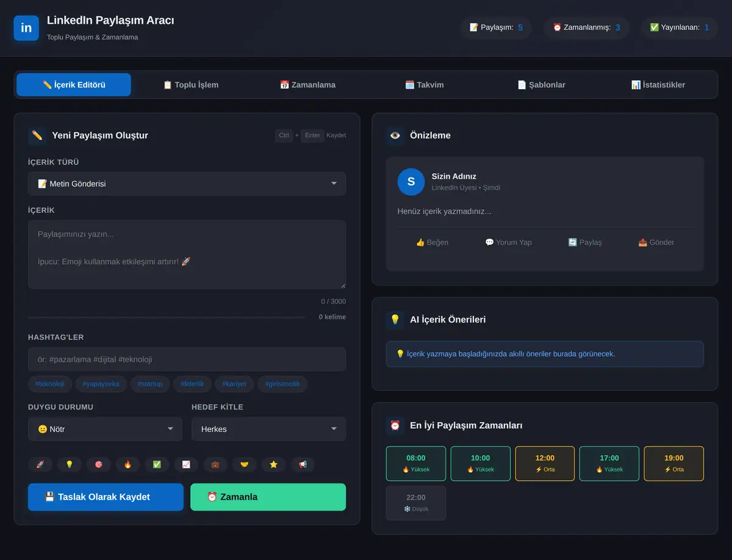Click the 'LinkedIn Paylaşım Aracı' header title
The width and height of the screenshot is (732, 560).
pos(110,21)
